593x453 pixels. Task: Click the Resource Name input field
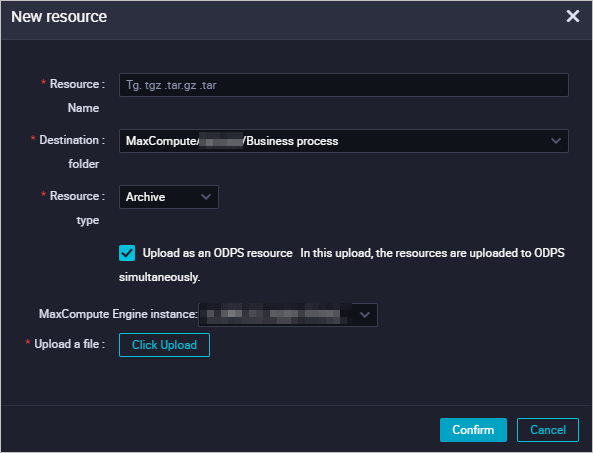tap(343, 85)
